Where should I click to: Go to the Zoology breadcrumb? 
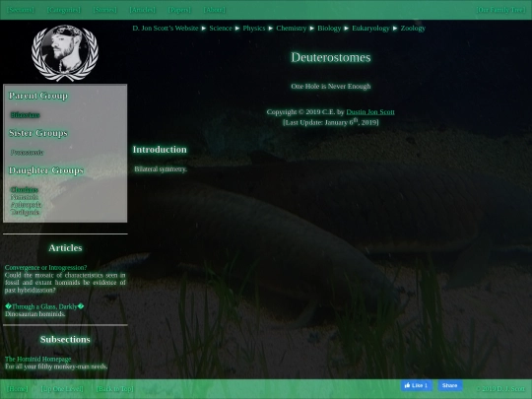pos(413,29)
